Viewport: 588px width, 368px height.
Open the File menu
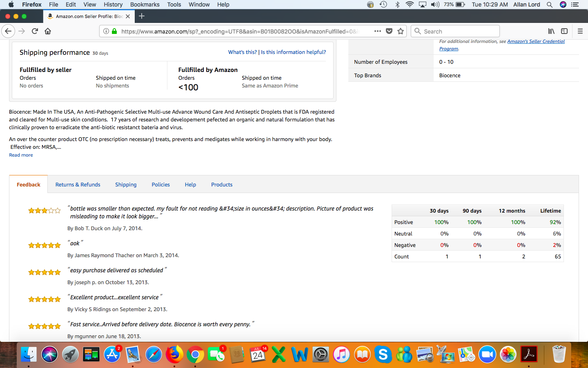tap(53, 4)
